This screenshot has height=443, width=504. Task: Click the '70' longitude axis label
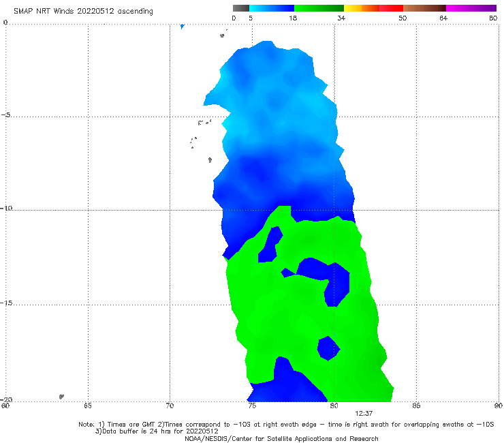[x=170, y=406]
